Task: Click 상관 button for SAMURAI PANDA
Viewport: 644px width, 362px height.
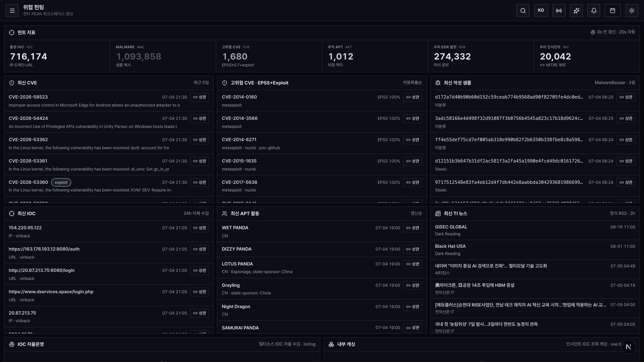Action: [413, 328]
